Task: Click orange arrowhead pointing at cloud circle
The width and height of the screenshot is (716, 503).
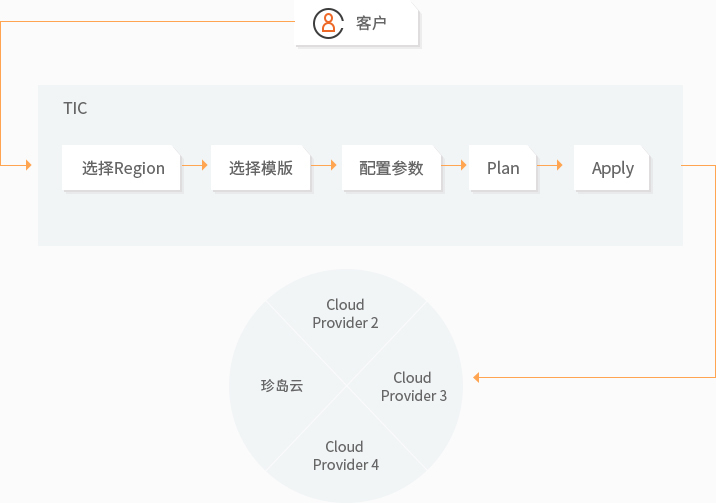Action: tap(477, 377)
